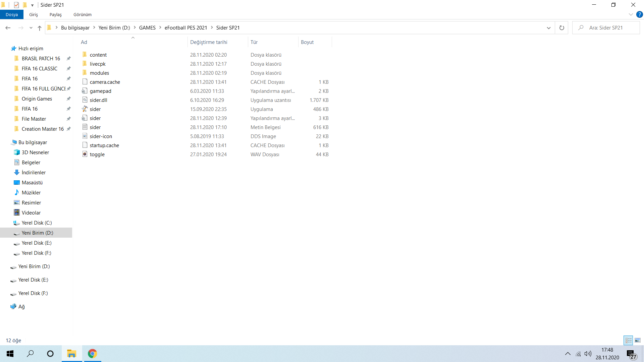Screen dimensions: 644x362
Task: Navigate to eFootball PES 2021 breadcrumb
Action: [185, 28]
